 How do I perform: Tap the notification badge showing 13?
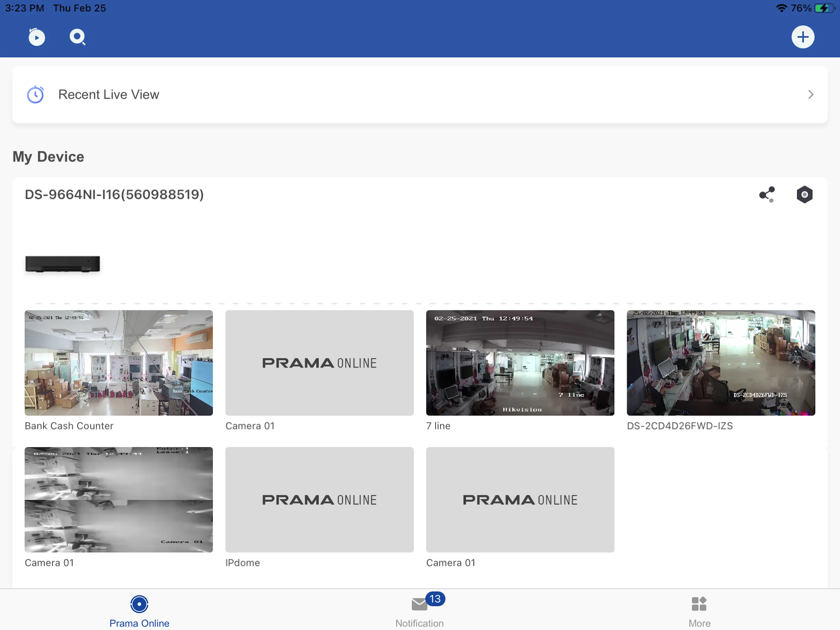[x=435, y=599]
